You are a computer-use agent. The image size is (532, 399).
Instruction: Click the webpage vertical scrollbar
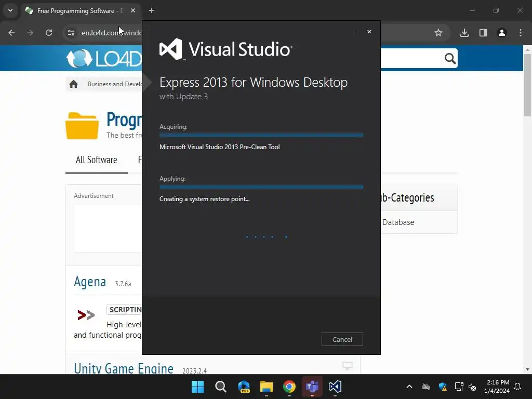point(527,85)
